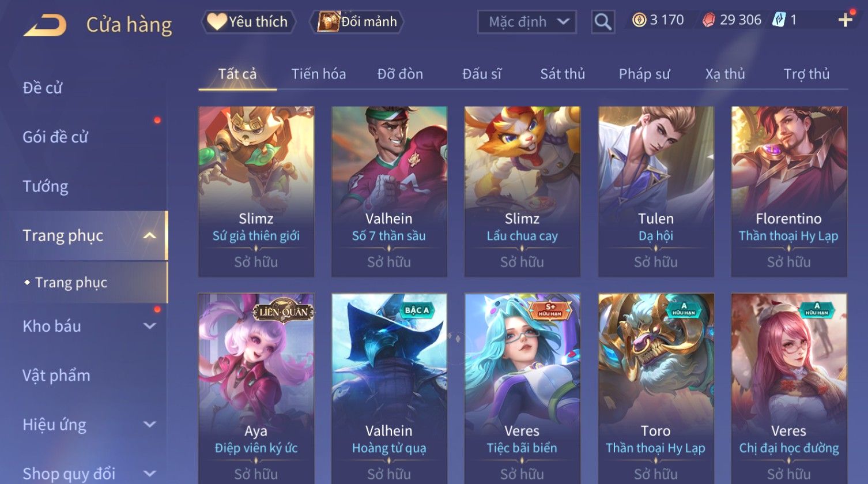This screenshot has width=868, height=484.
Task: Open the search magnifier icon
Action: click(603, 22)
